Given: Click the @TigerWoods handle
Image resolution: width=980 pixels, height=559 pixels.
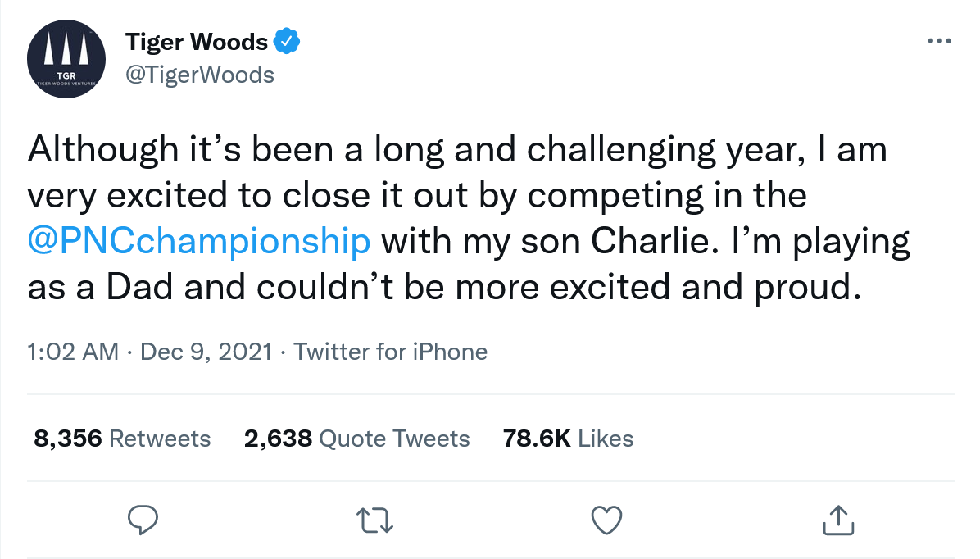Looking at the screenshot, I should click(x=199, y=75).
